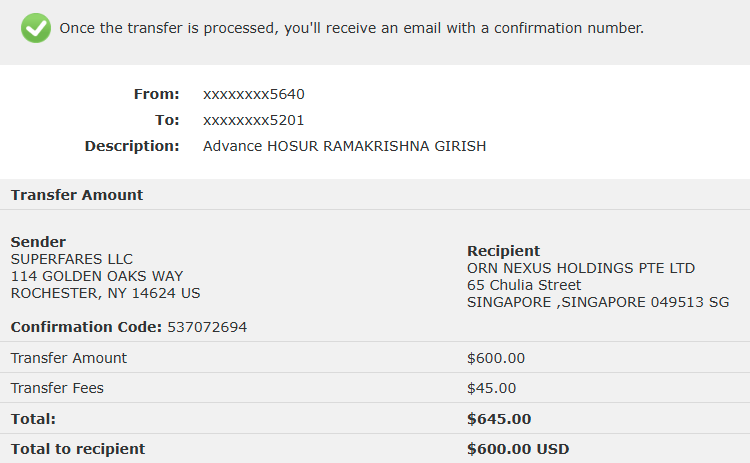
Task: Click the Transfer Amount section header
Action: coord(77,195)
